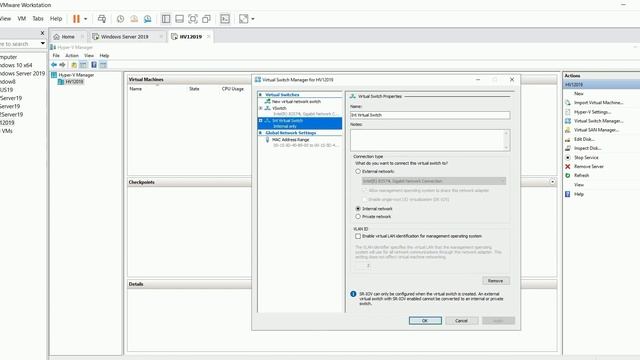The width and height of the screenshot is (640, 360).
Task: Click the show/hide action pane icon
Action: click(103, 64)
